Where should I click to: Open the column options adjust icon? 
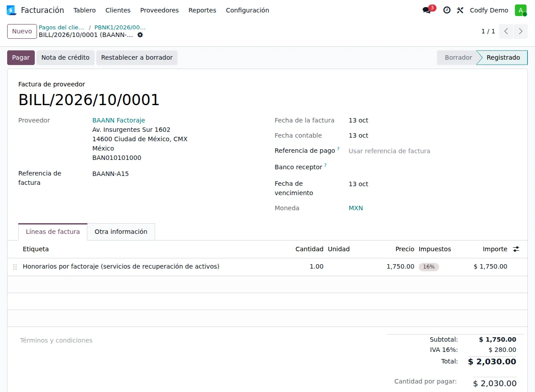coord(516,249)
